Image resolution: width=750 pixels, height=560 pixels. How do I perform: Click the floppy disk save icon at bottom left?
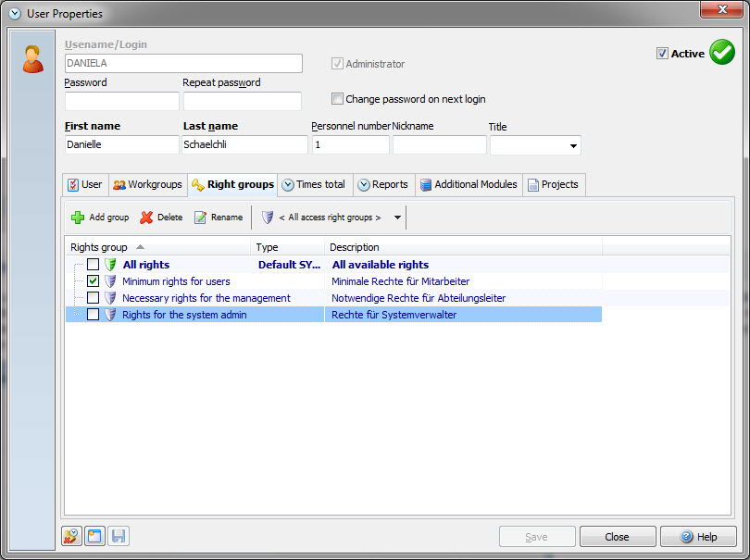(118, 536)
